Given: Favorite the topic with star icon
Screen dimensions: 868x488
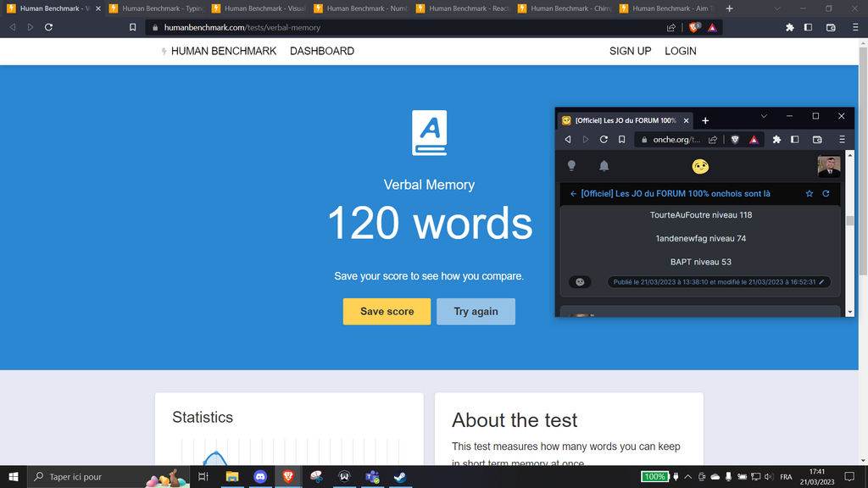Looking at the screenshot, I should point(810,194).
